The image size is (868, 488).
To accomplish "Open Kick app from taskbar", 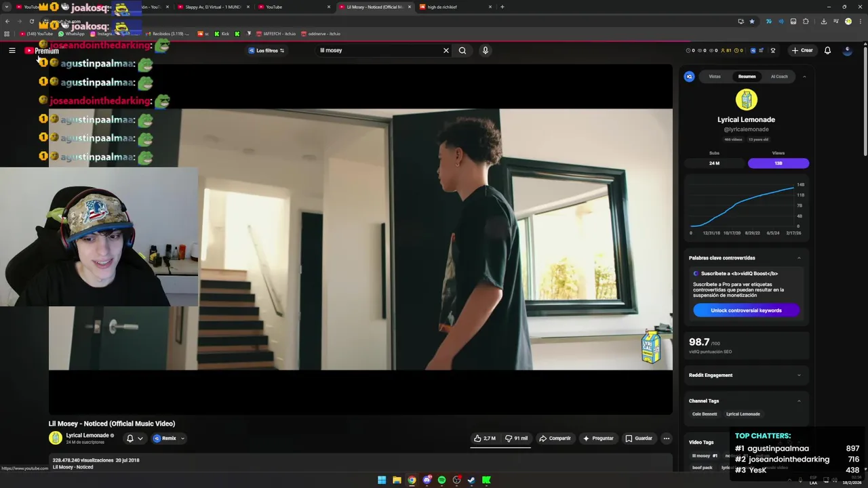I will [x=486, y=480].
